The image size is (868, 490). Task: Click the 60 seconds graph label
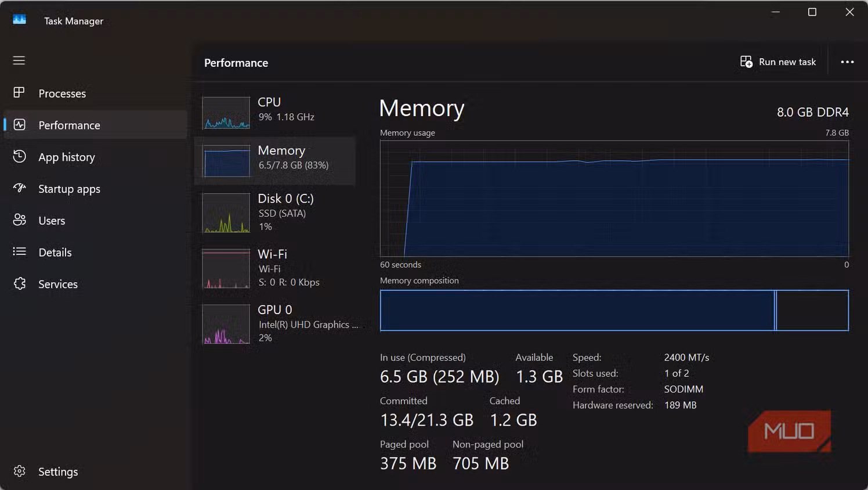[x=400, y=265]
